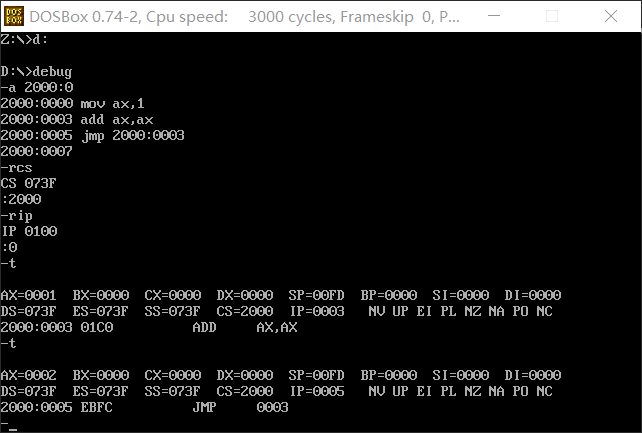Click the blinking cursor at the debug prompt
This screenshot has height=433, width=642.
click(13, 429)
